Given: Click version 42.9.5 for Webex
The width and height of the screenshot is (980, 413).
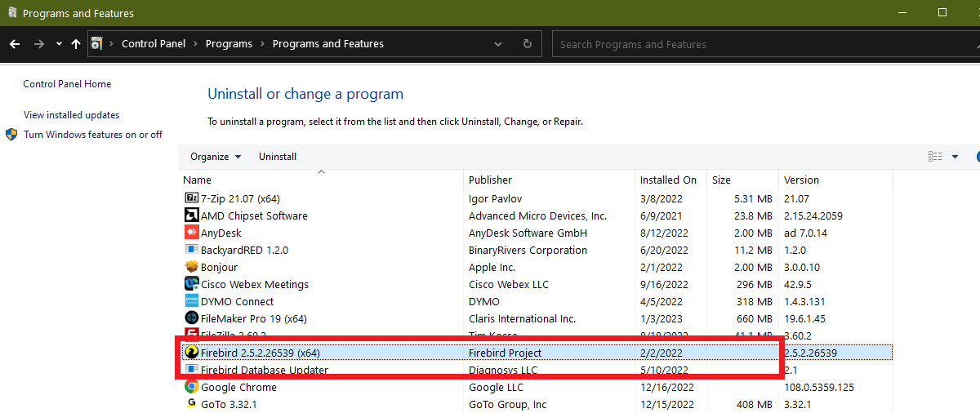Looking at the screenshot, I should pyautogui.click(x=799, y=284).
